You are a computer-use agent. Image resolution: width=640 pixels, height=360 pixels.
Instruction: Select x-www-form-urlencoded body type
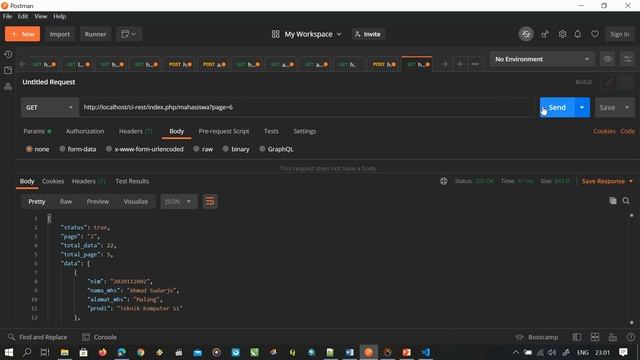point(145,149)
